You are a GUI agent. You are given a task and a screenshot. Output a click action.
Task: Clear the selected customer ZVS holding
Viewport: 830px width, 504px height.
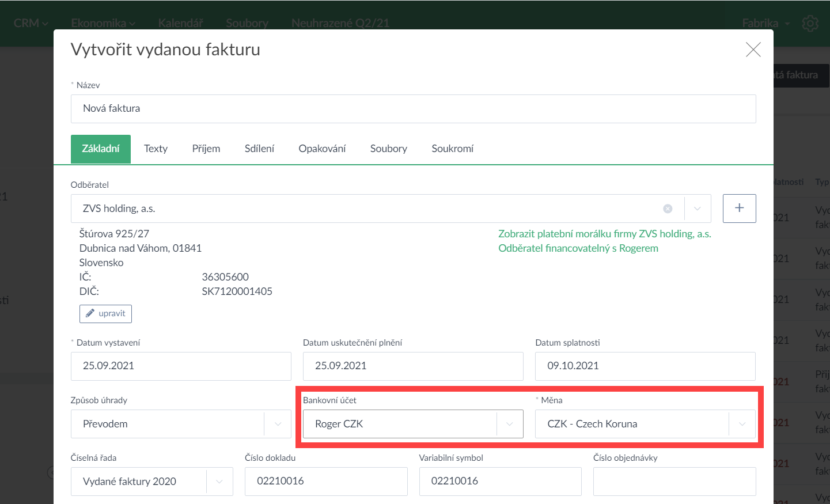[668, 209]
